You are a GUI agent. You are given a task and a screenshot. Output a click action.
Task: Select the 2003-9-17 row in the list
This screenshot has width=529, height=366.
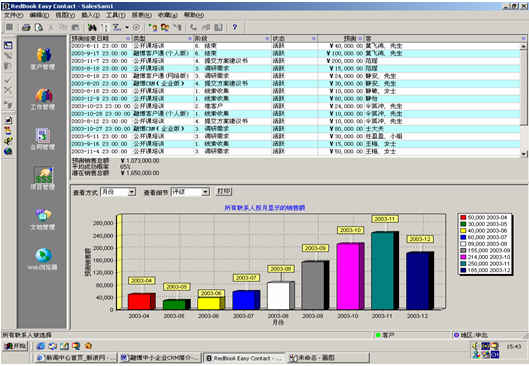(295, 53)
